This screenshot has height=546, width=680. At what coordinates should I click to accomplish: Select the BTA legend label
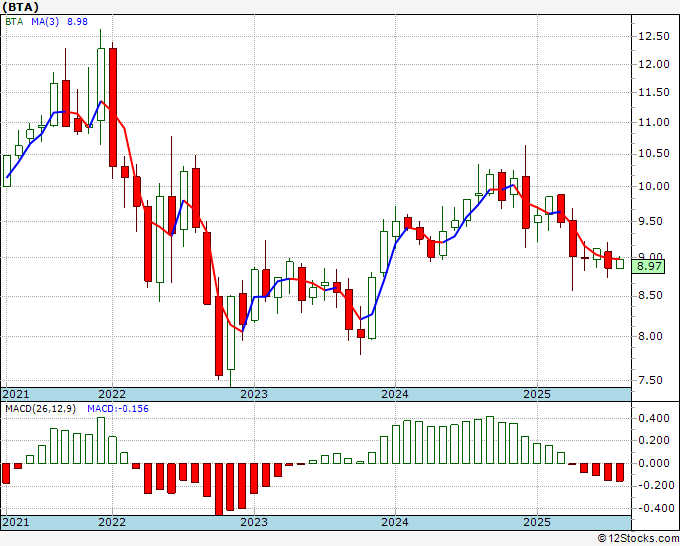[x=14, y=21]
